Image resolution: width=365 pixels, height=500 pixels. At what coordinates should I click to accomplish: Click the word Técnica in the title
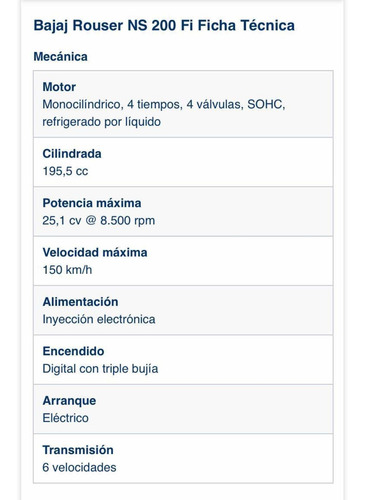pos(268,25)
